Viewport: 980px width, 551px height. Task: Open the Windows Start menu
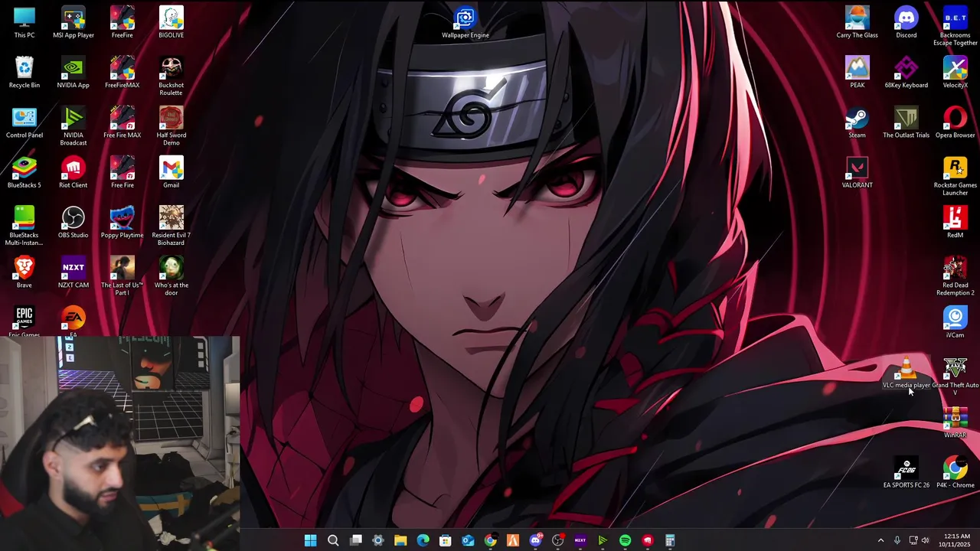coord(310,541)
